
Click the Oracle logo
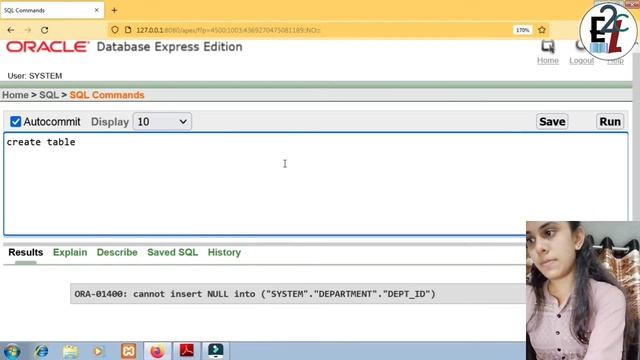click(48, 47)
